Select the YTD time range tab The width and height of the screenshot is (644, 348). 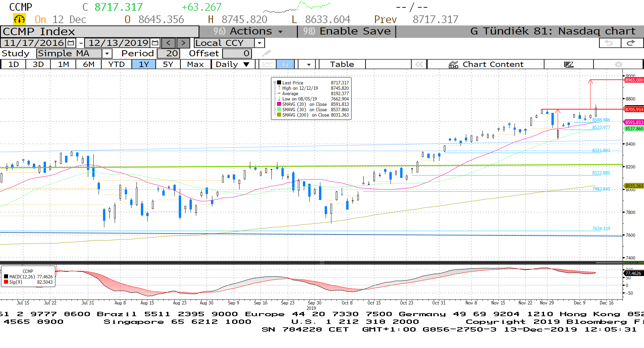(x=116, y=64)
